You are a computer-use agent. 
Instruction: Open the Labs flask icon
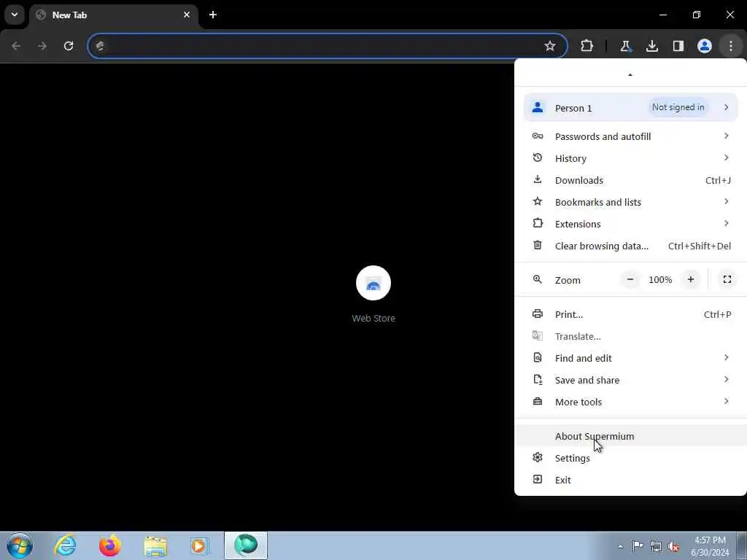click(x=625, y=46)
